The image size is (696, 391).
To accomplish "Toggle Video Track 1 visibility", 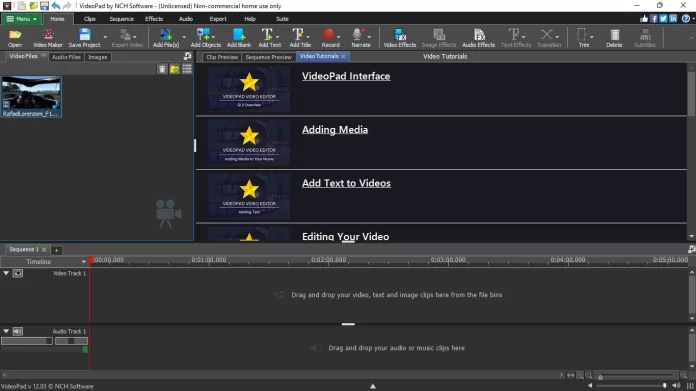I will (18, 273).
